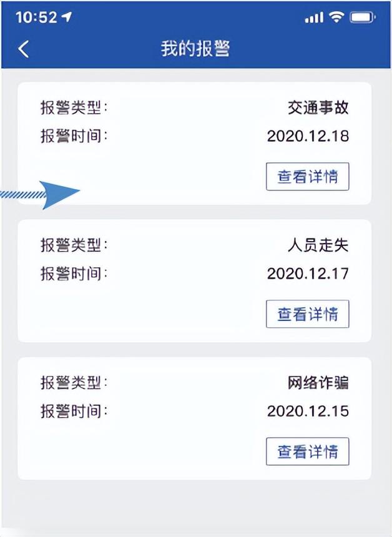Tap 报警时间 label in the second card
The width and height of the screenshot is (392, 537).
74,273
